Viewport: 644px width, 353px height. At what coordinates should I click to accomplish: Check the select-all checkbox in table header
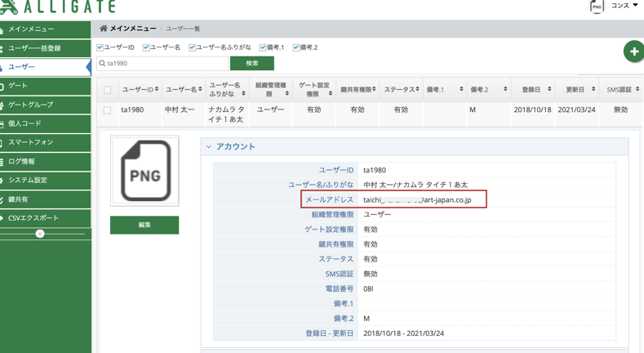107,90
